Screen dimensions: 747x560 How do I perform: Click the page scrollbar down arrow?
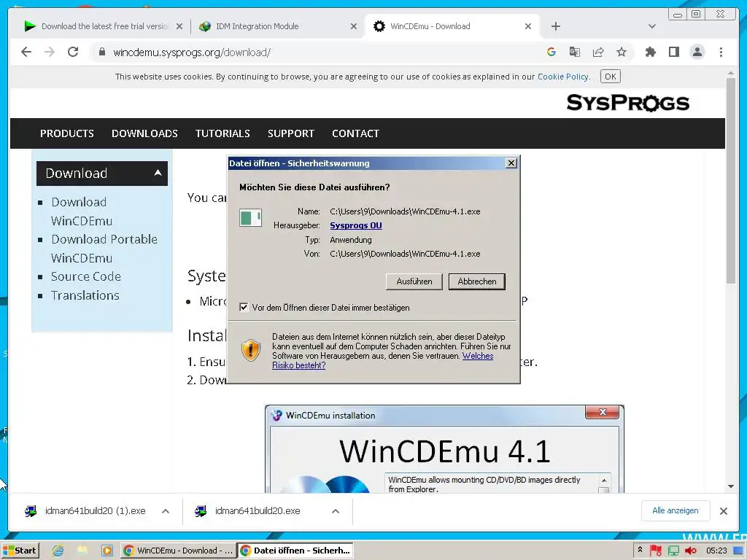(731, 486)
